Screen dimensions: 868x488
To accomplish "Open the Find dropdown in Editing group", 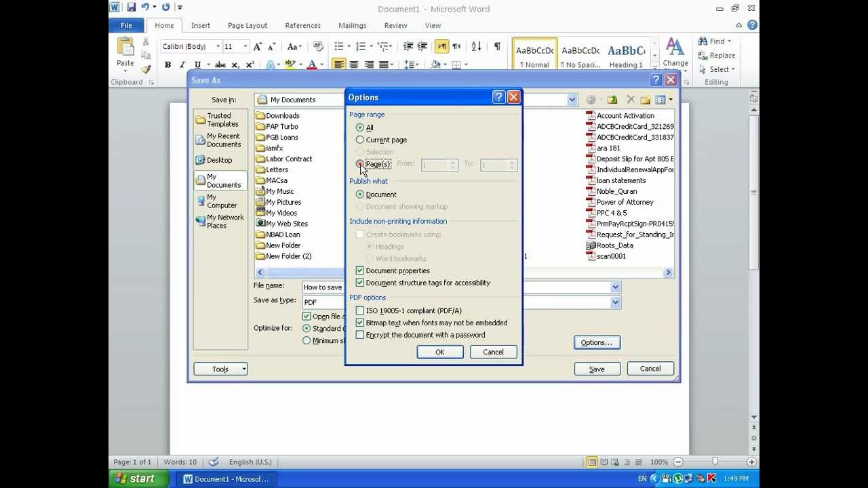I will click(x=716, y=41).
